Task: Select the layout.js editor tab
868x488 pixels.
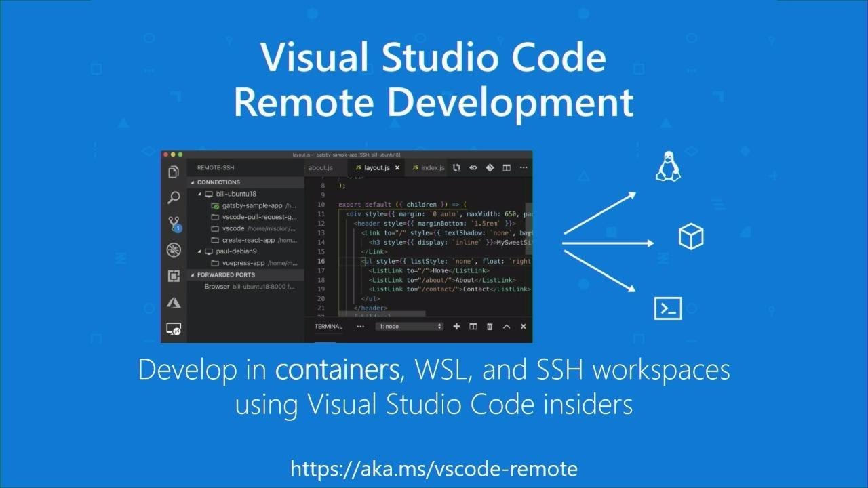Action: (376, 167)
